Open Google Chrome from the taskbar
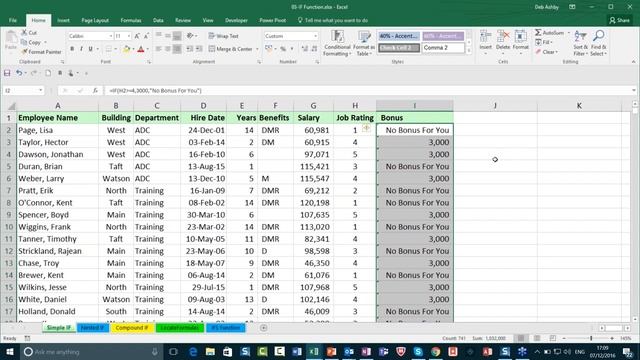Screen dimensions: 640x360 click(x=436, y=351)
